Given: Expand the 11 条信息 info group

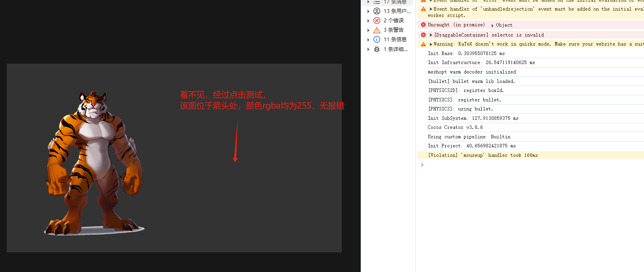Looking at the screenshot, I should (x=368, y=39).
